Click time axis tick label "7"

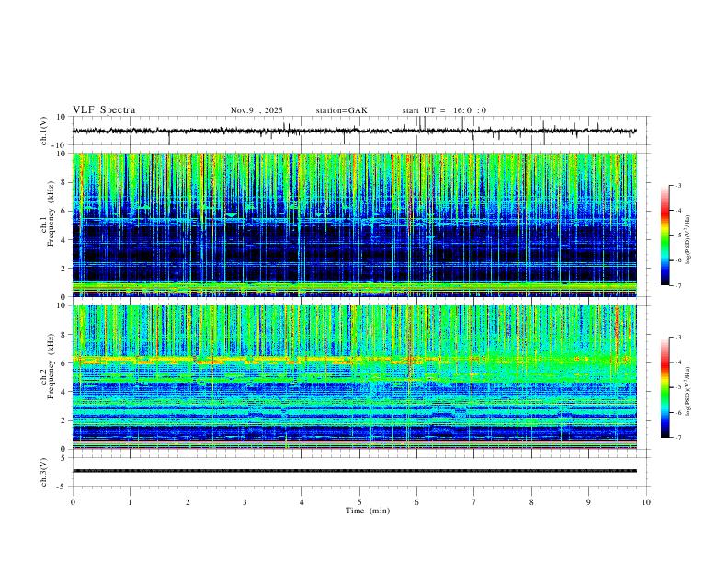pyautogui.click(x=474, y=502)
